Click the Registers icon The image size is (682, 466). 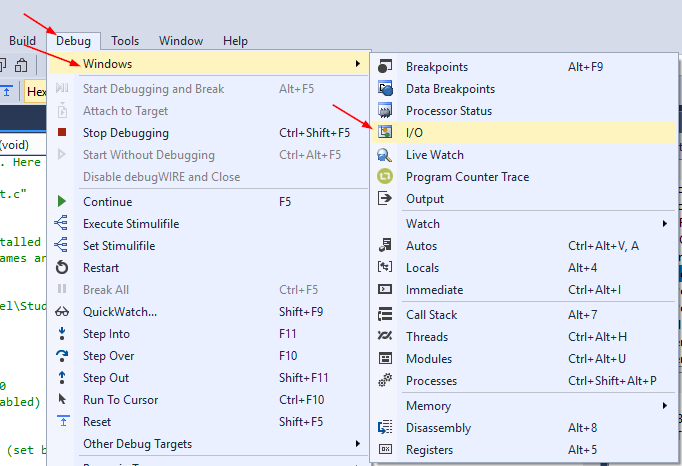(x=385, y=449)
